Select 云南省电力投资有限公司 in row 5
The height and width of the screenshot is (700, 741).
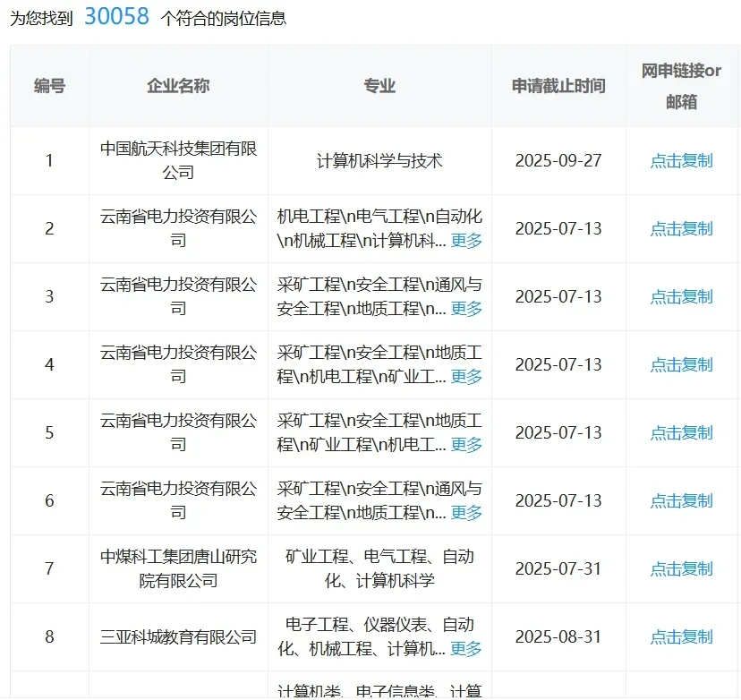click(178, 433)
